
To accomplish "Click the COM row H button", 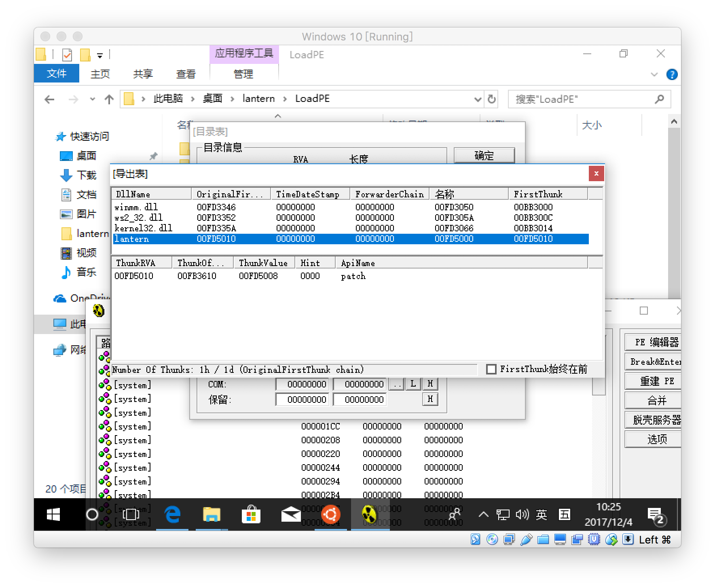I will pyautogui.click(x=430, y=384).
